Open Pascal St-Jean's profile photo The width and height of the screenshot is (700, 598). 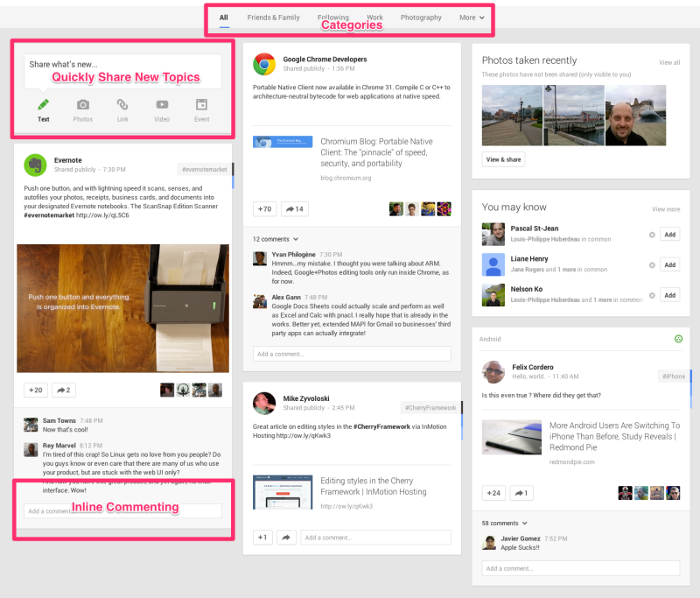click(x=493, y=235)
